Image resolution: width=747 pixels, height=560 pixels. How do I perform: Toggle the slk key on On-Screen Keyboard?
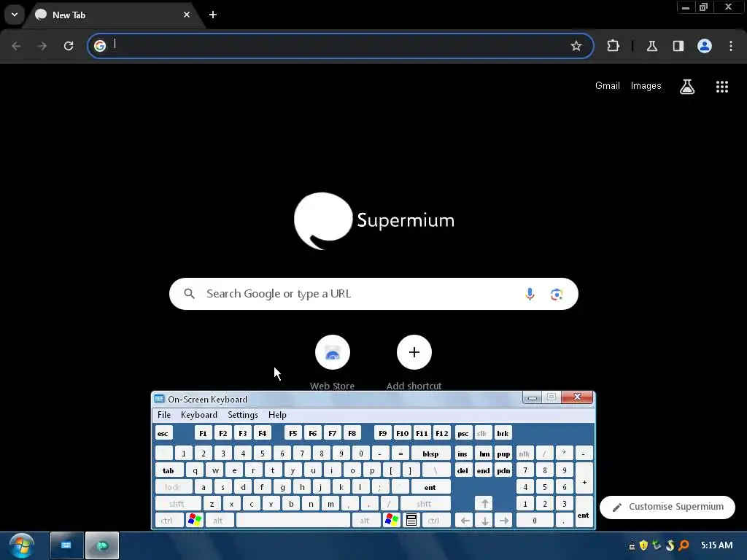(482, 433)
